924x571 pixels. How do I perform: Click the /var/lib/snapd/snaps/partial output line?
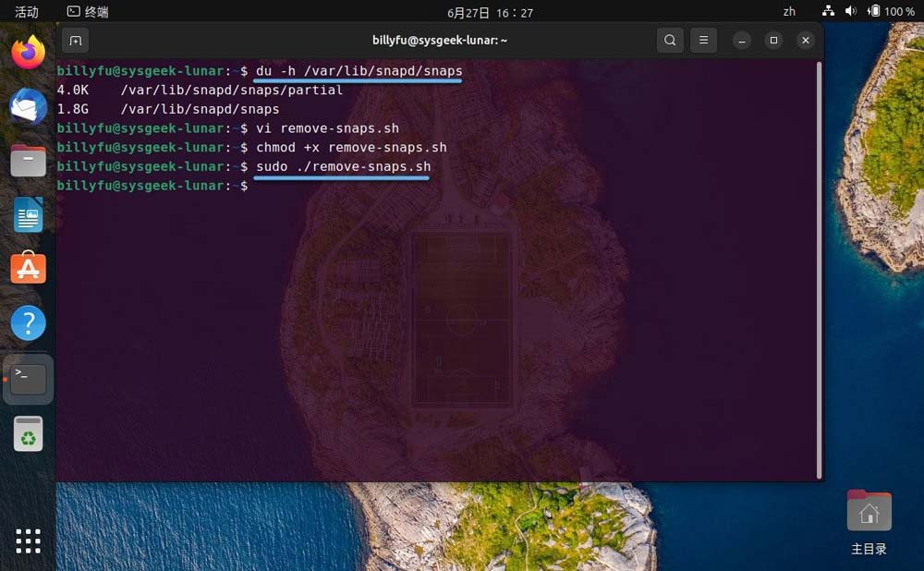232,91
